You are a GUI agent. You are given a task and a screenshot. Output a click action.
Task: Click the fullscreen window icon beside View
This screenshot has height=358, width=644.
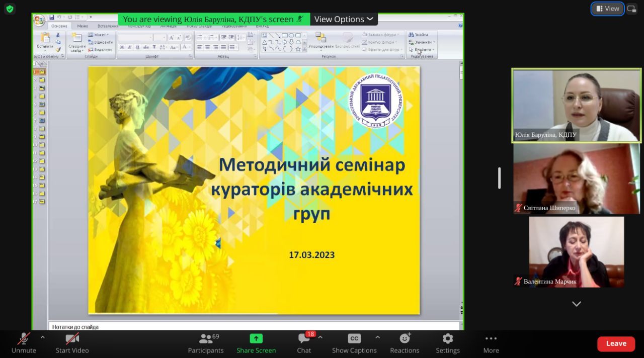[x=631, y=9]
